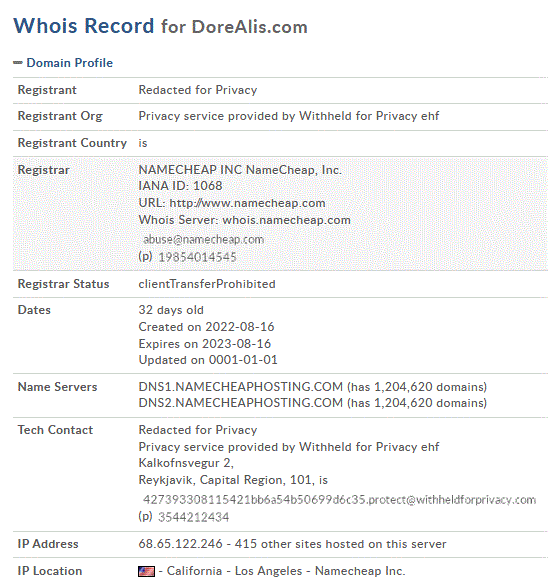Click the Namecheap Inc. IP location text

pyautogui.click(x=360, y=571)
